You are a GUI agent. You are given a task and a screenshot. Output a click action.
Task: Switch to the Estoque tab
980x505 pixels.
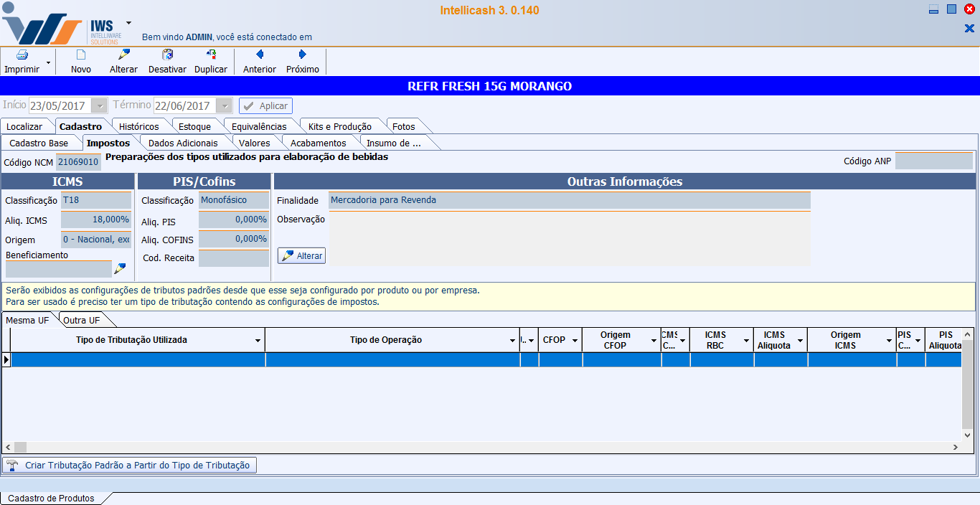194,127
